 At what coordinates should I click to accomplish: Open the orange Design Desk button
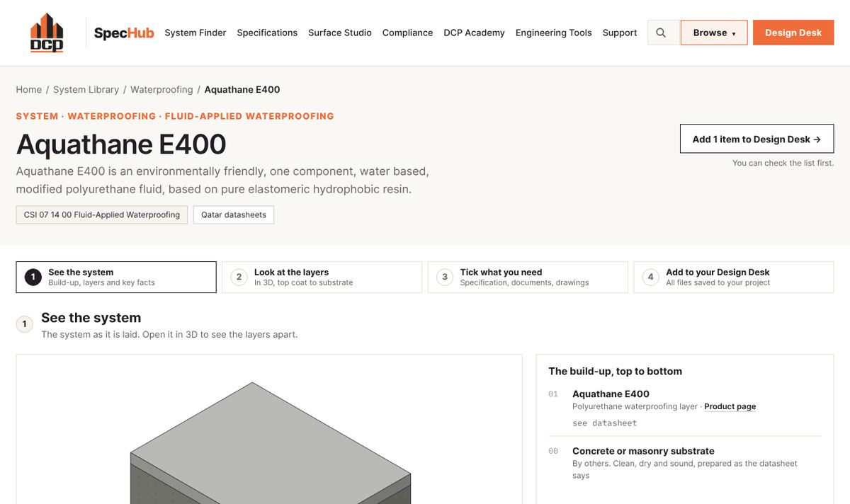(793, 33)
